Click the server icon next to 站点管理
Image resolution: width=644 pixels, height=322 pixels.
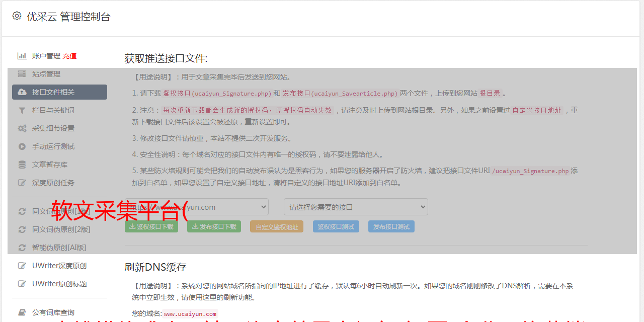[22, 74]
